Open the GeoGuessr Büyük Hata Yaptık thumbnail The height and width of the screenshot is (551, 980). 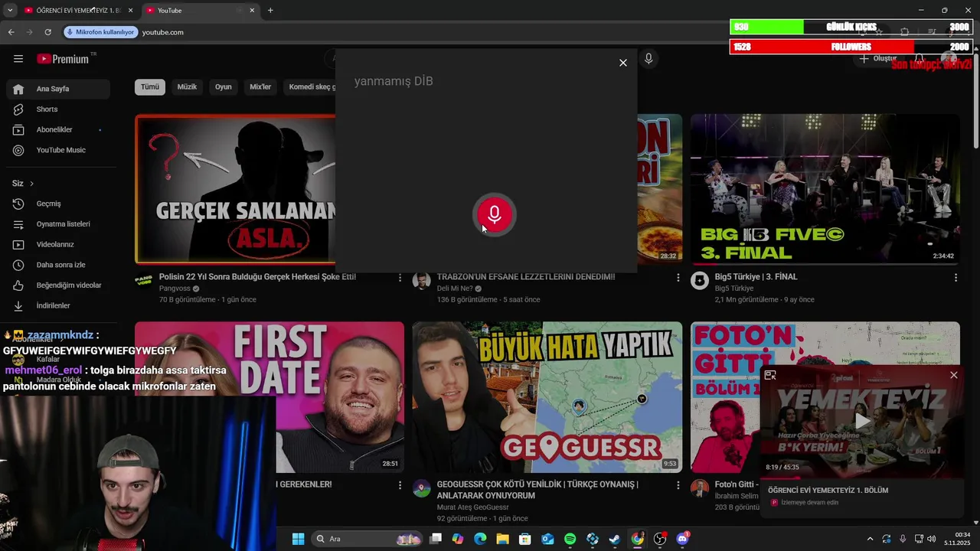click(x=547, y=397)
